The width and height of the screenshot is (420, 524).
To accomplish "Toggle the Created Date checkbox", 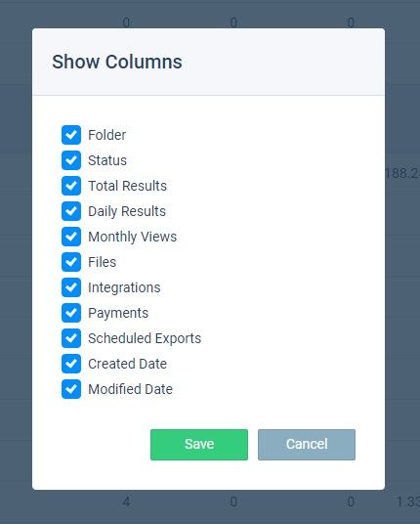I will 71,364.
